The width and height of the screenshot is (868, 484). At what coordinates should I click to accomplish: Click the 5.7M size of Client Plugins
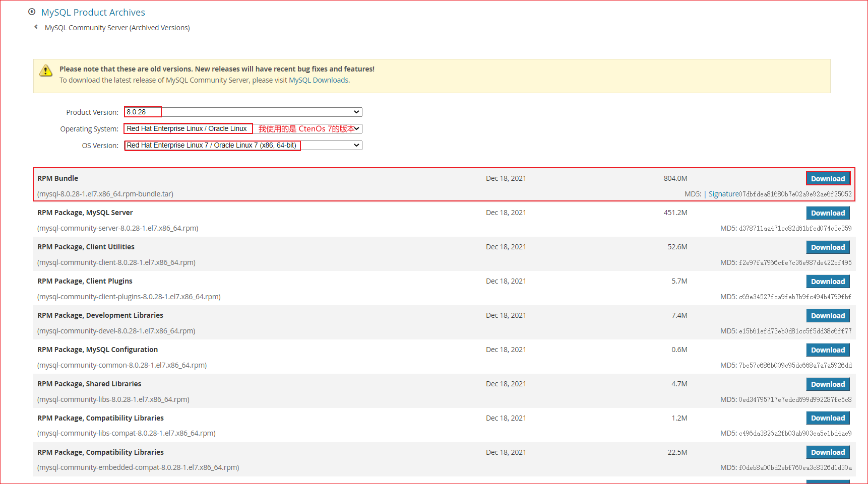tap(679, 281)
